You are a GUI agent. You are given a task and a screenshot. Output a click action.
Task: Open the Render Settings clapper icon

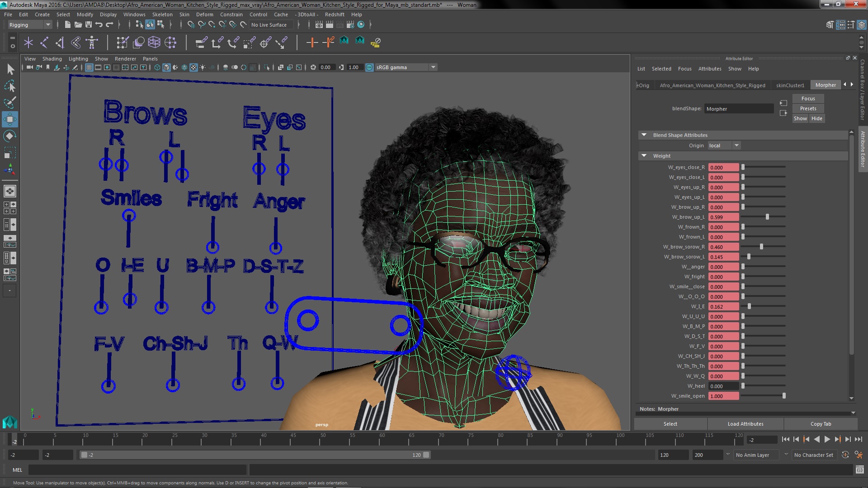pos(350,25)
